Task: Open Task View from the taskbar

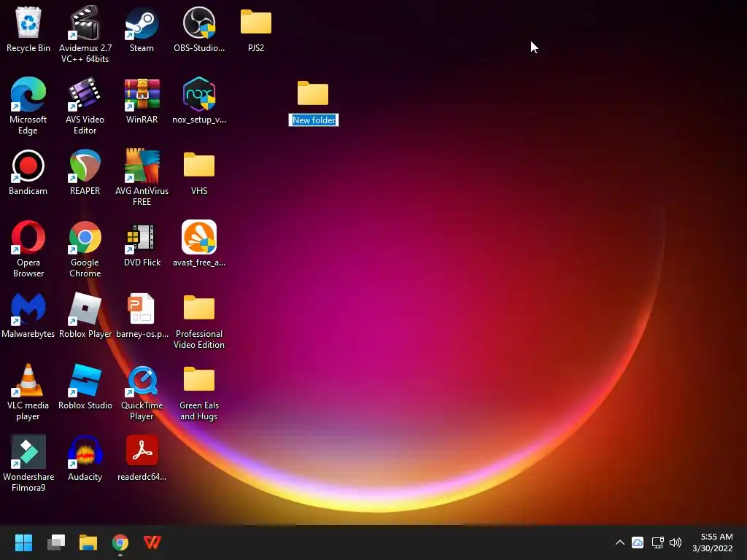Action: (56, 542)
